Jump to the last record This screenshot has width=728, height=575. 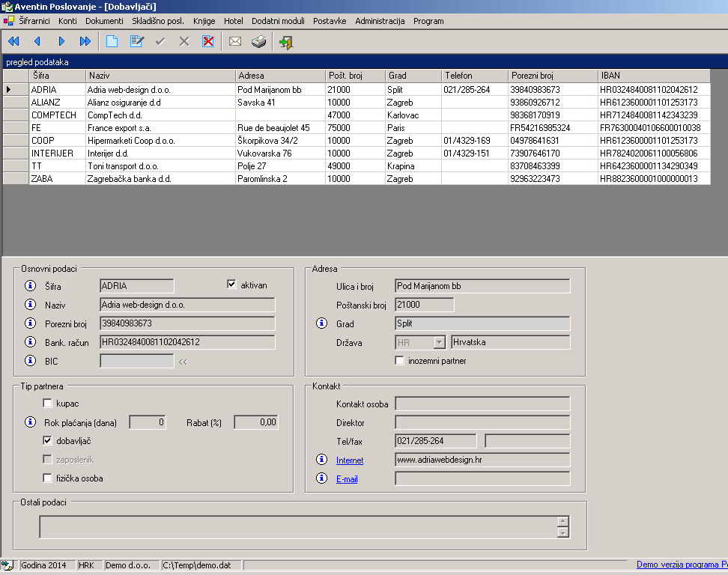[85, 42]
